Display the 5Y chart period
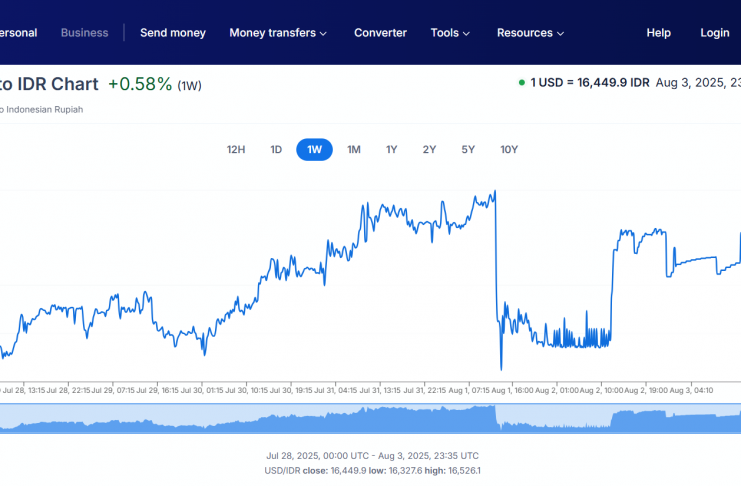The width and height of the screenshot is (741, 486). 468,150
